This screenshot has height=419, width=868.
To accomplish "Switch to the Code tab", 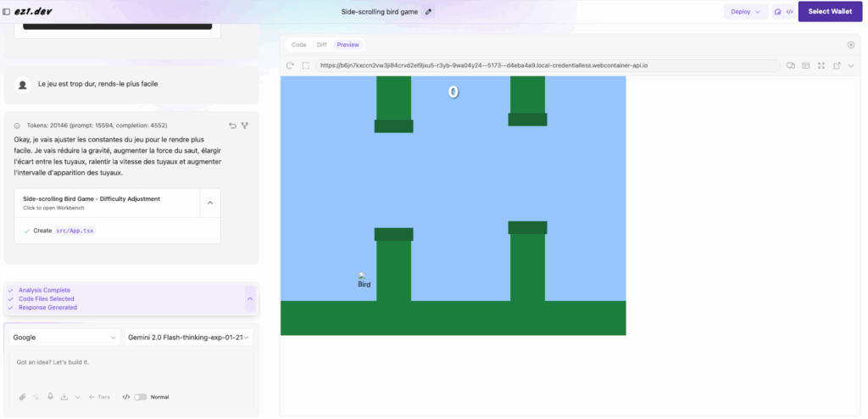I will (x=298, y=45).
